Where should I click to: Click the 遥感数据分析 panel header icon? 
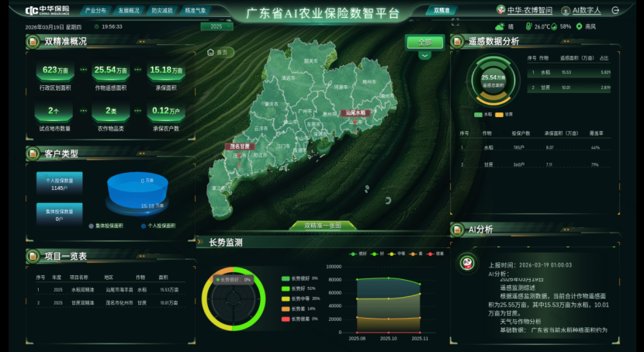click(x=458, y=41)
